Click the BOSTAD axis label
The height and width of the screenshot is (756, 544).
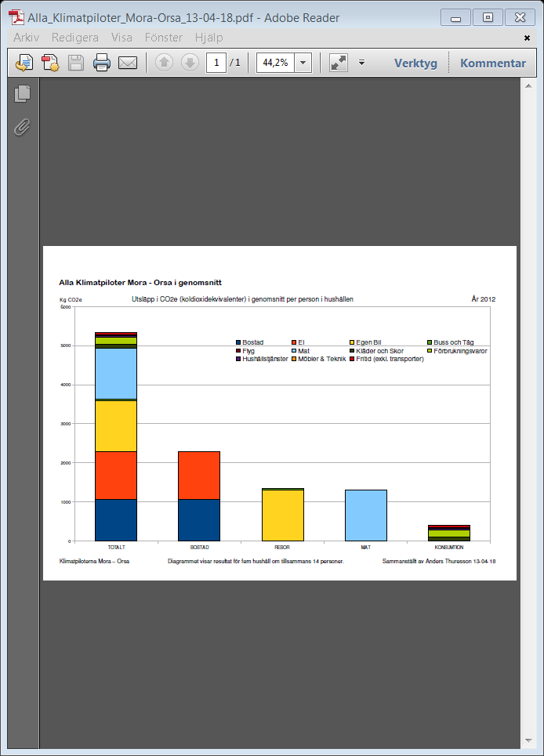click(200, 548)
